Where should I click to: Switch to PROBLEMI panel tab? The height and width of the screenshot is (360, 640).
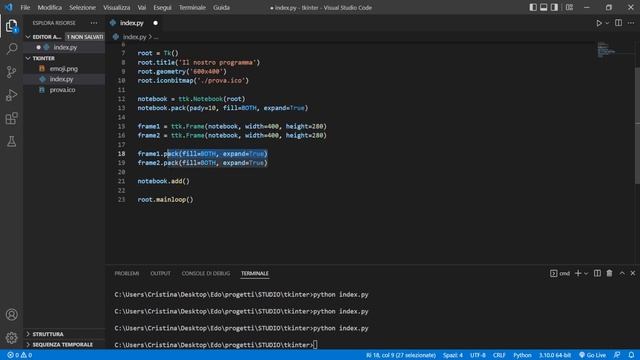click(x=127, y=273)
